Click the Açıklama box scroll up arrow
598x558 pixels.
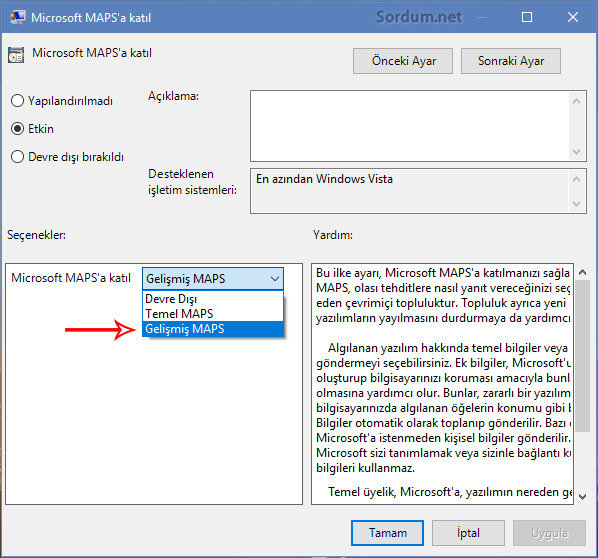576,101
